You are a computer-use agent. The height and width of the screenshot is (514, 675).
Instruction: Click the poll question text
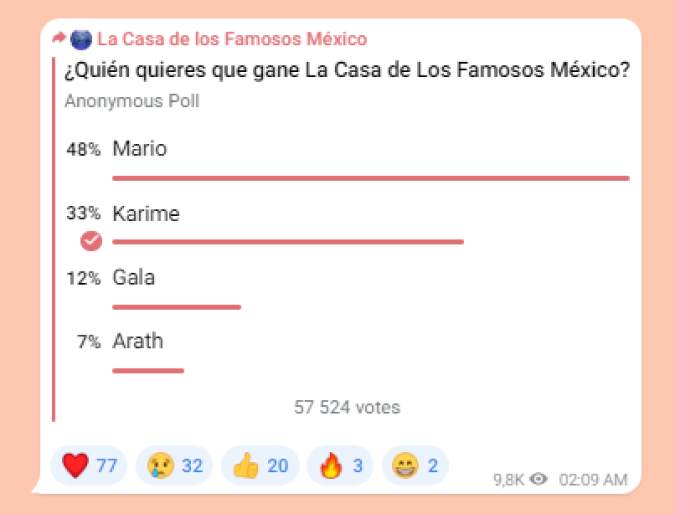[347, 70]
